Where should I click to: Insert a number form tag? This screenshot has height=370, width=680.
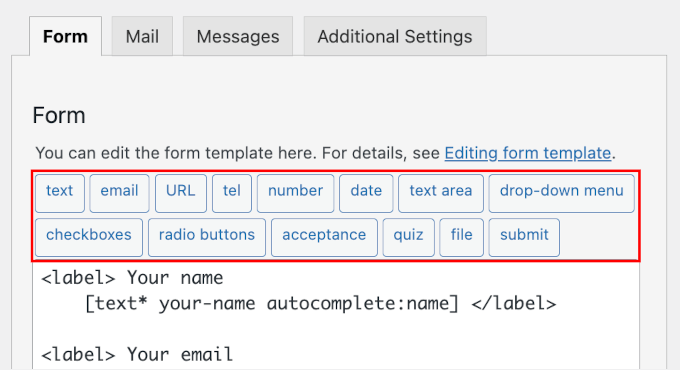coord(295,193)
